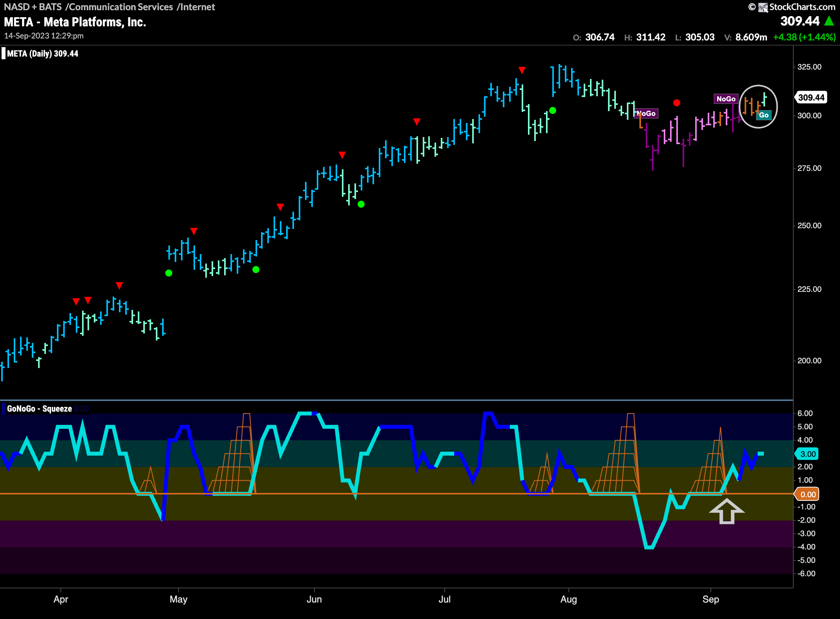This screenshot has height=619, width=840.
Task: Click the NASD + BATS exchange text
Action: 33,7
